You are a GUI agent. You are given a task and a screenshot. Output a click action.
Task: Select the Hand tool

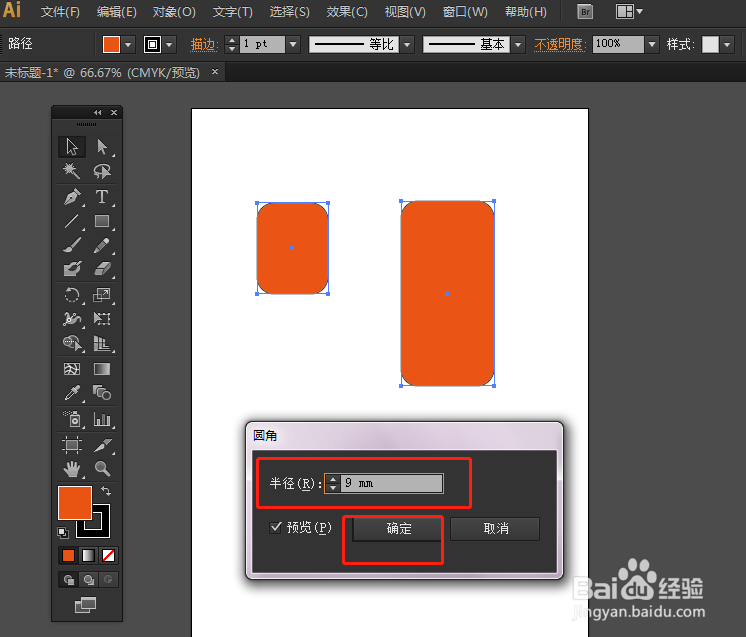[72, 470]
